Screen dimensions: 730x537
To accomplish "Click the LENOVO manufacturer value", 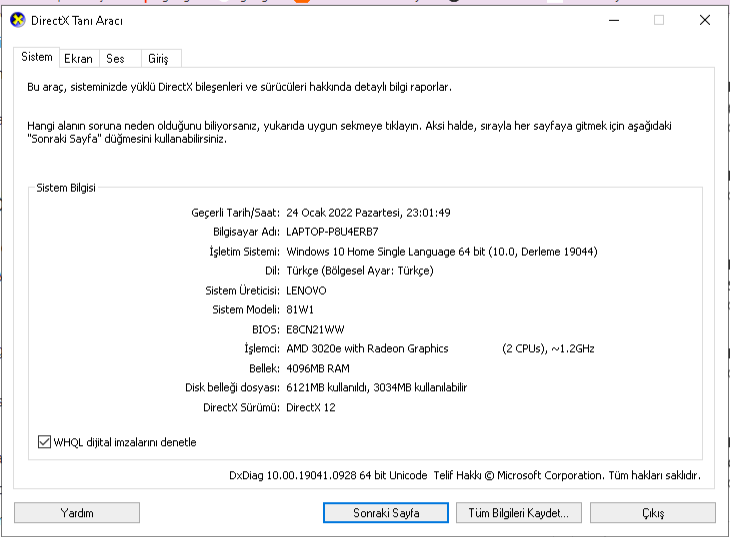I will (306, 291).
